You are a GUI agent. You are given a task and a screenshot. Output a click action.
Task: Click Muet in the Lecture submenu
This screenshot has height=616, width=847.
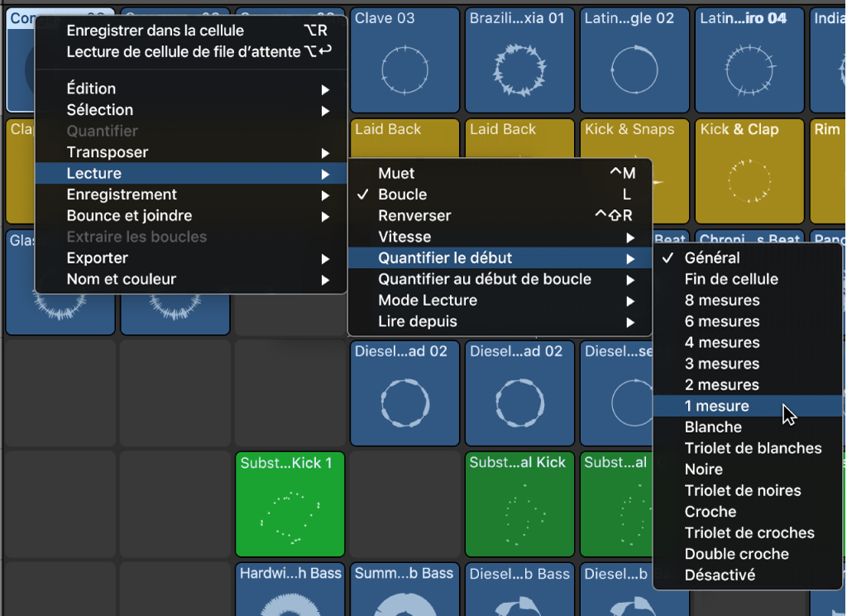click(396, 173)
